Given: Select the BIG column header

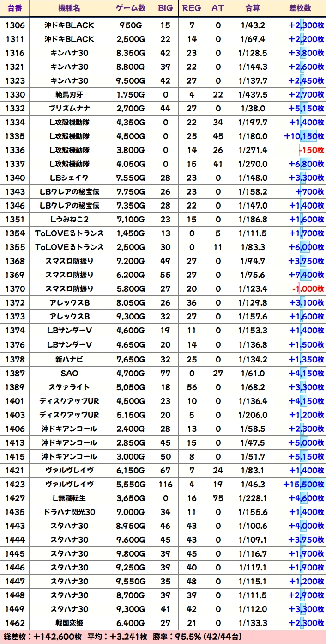Looking at the screenshot, I should click(165, 8).
